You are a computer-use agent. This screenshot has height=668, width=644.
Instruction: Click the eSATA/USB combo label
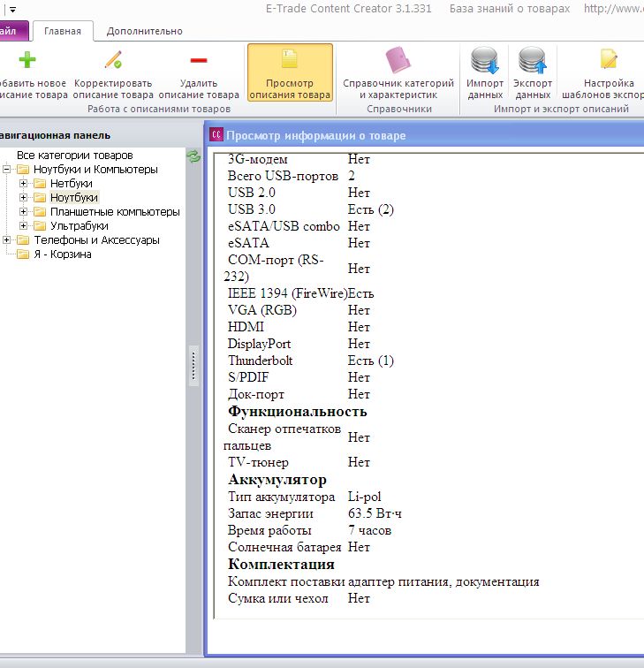click(x=284, y=226)
